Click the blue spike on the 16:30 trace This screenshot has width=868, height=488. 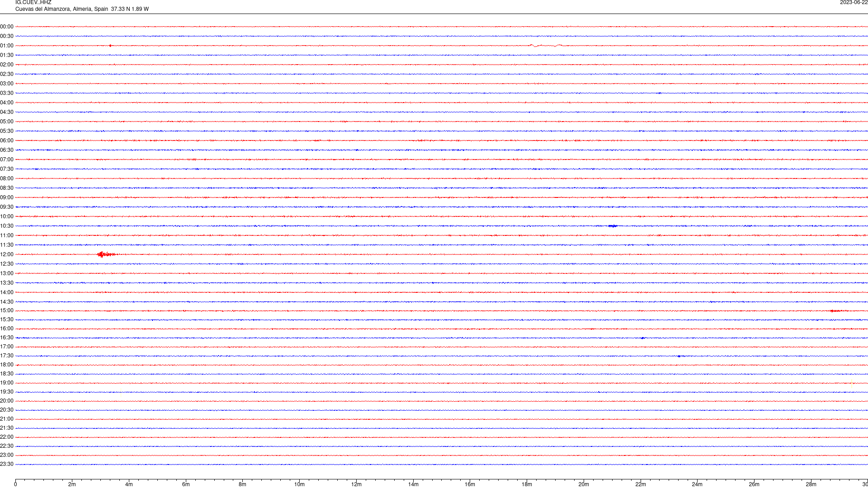(x=643, y=338)
